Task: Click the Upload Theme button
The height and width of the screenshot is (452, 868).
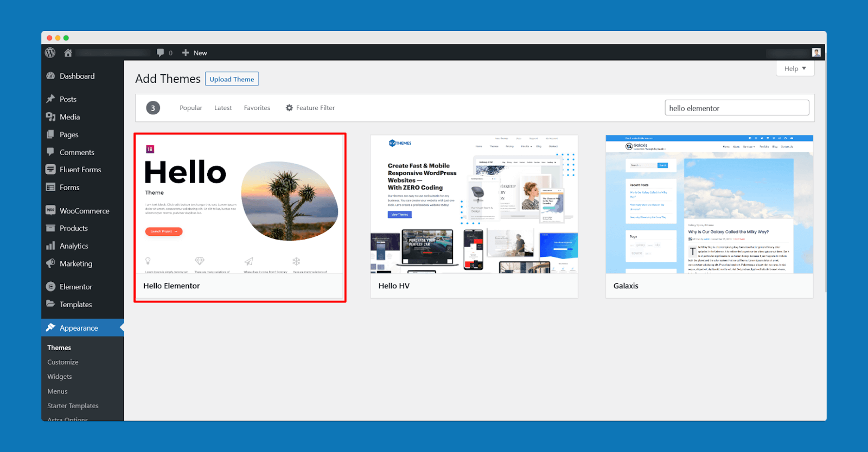Action: coord(232,79)
